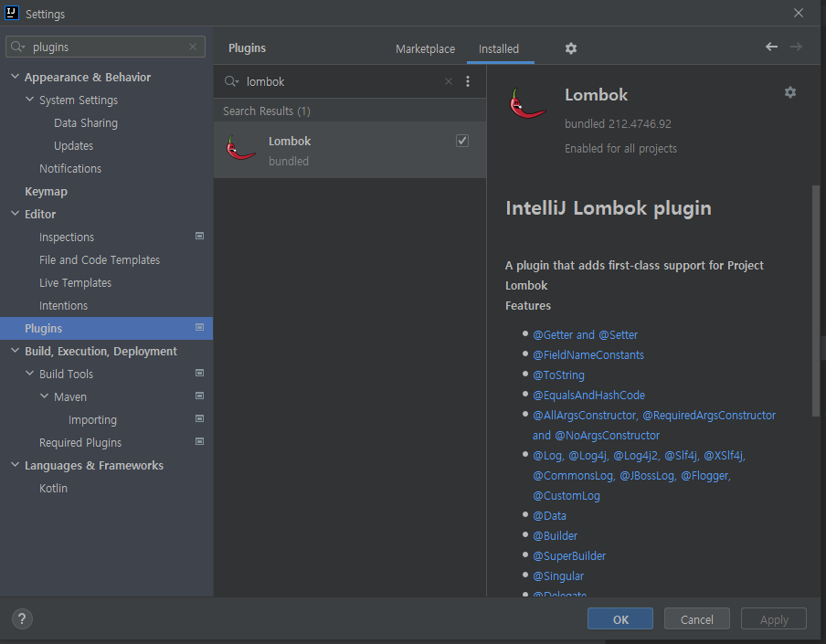Open the @EqualsAndHashCode link

coord(588,395)
